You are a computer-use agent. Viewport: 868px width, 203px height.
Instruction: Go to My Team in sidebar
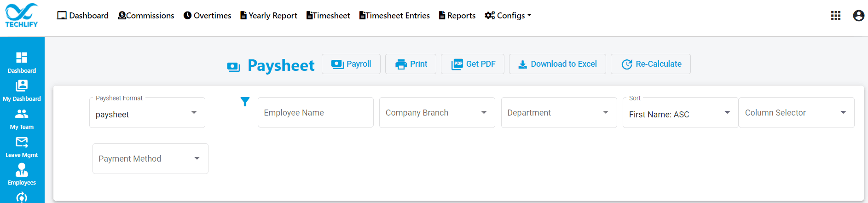point(22,119)
